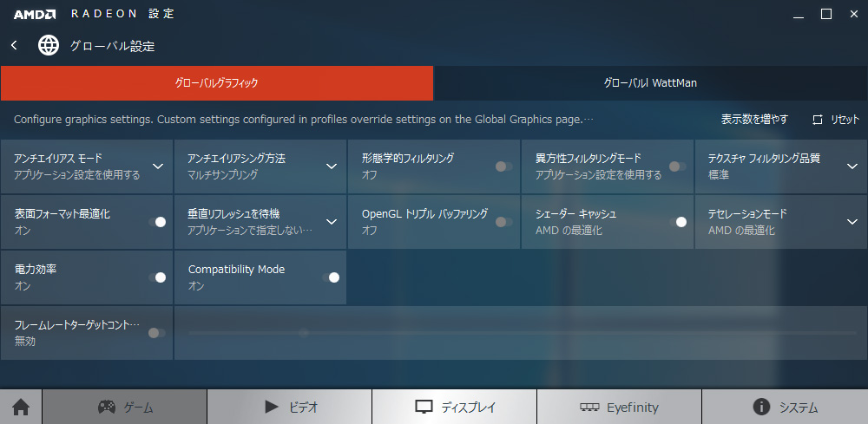Enable OpenGL トリプル バッファリング switch
Viewport: 868px width, 424px height.
(503, 222)
